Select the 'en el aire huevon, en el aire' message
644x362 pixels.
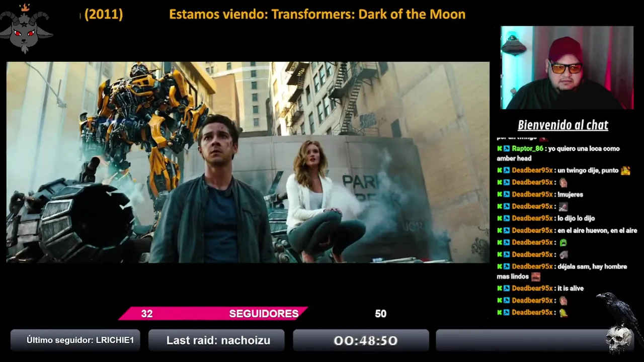597,231
